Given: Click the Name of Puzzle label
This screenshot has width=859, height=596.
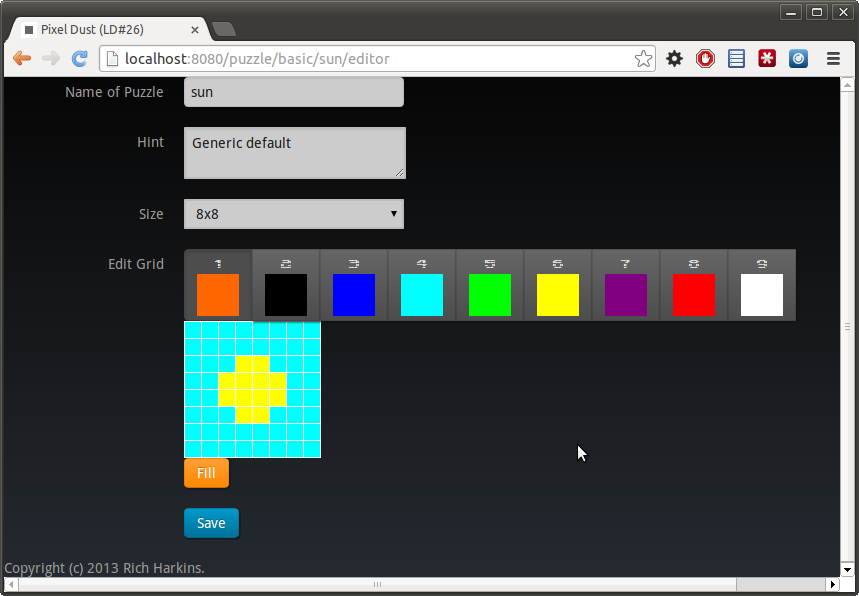Looking at the screenshot, I should click(114, 92).
